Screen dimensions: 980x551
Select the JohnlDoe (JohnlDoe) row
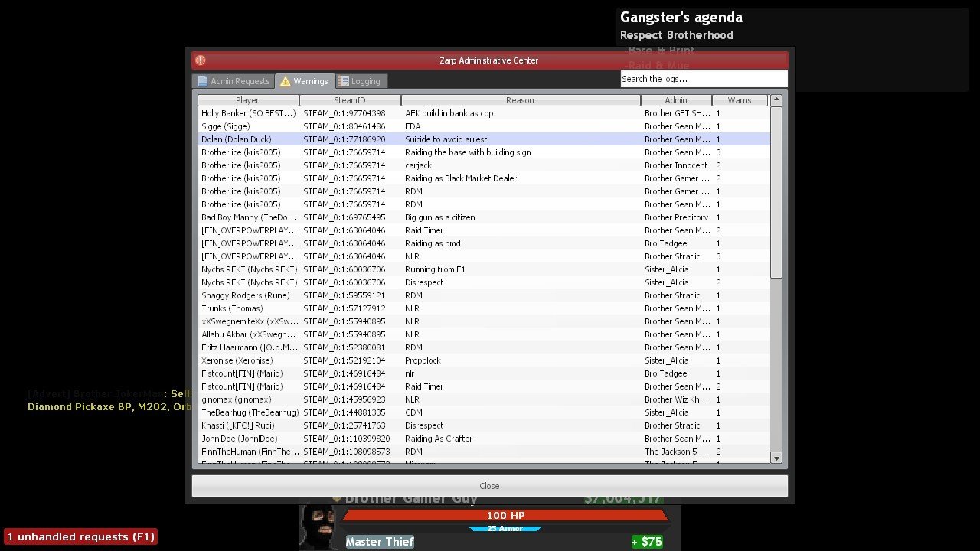tap(483, 439)
